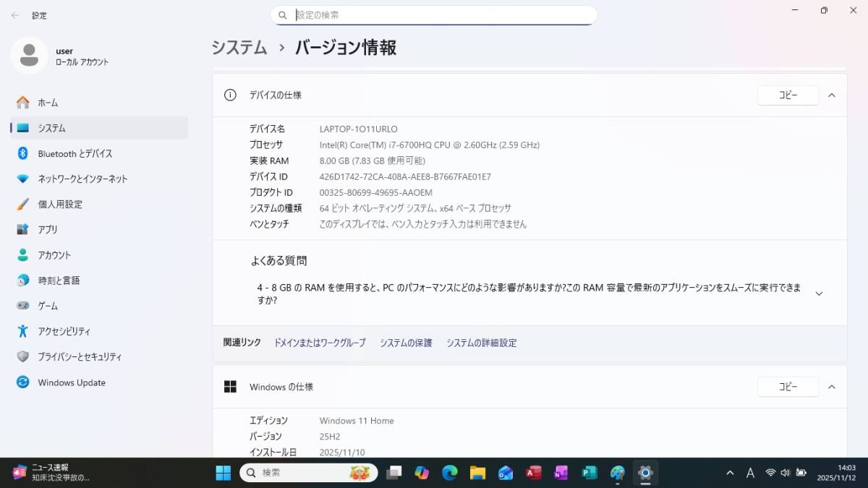Open the clock showing 14:03
The width and height of the screenshot is (868, 488).
click(x=836, y=473)
